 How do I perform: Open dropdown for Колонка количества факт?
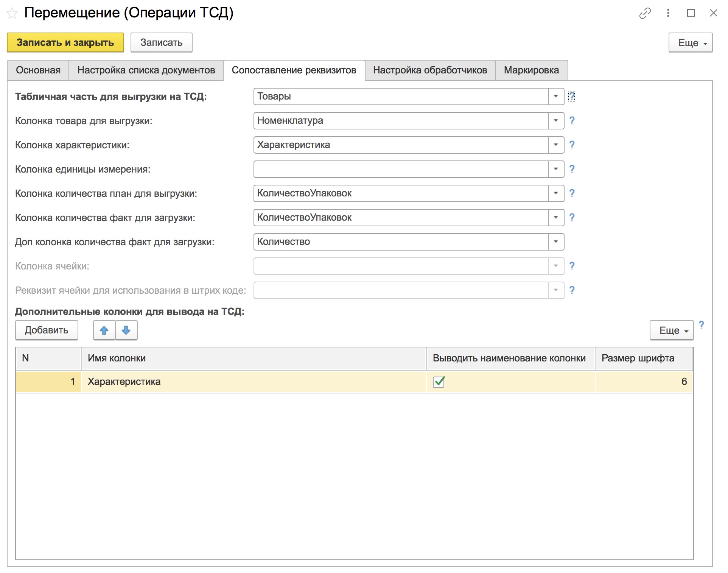click(x=556, y=218)
